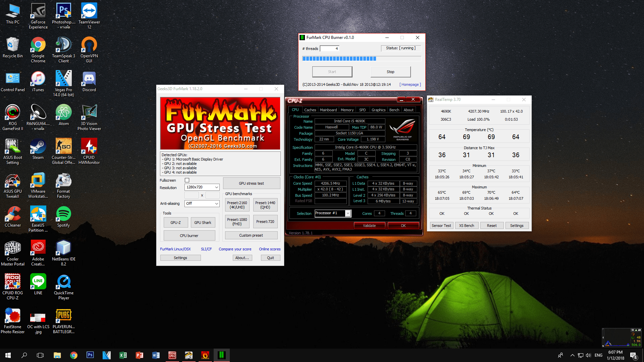644x362 pixels.
Task: Switch to the Mainboard tab in CPU-Z
Action: (328, 110)
